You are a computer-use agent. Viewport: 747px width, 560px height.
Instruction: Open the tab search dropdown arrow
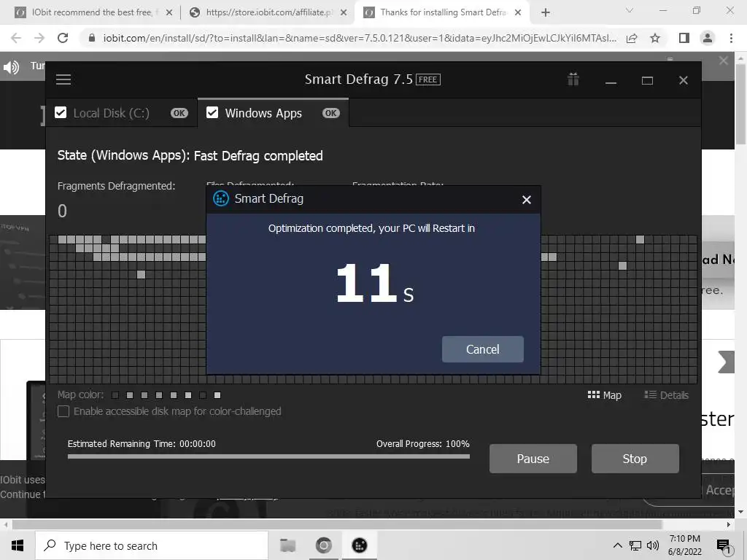pos(630,10)
